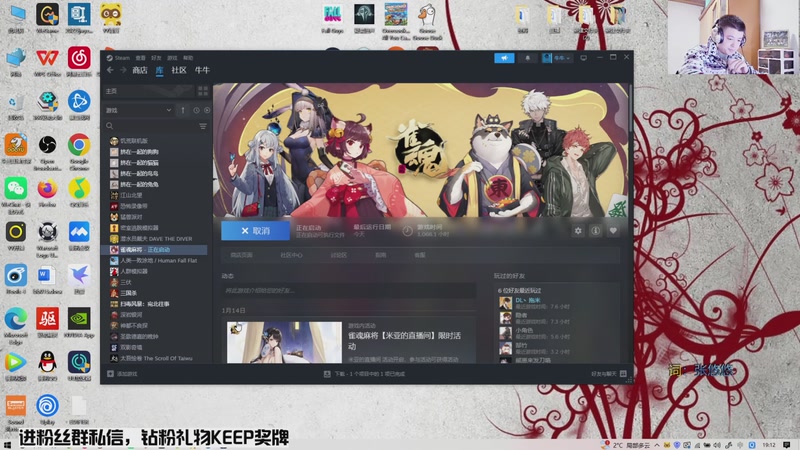Open 米亚的直播间 event news thumbnail
This screenshot has width=800, height=450.
click(x=284, y=342)
